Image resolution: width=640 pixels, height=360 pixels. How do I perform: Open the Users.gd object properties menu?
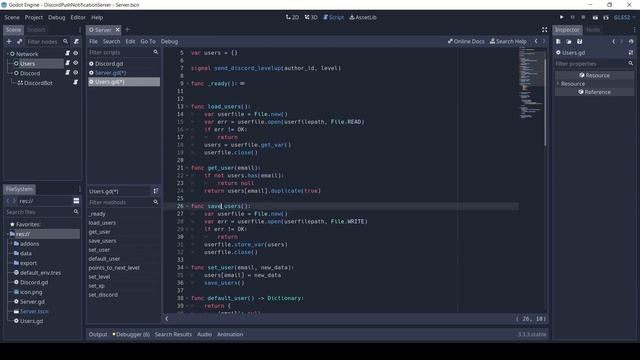click(x=631, y=53)
